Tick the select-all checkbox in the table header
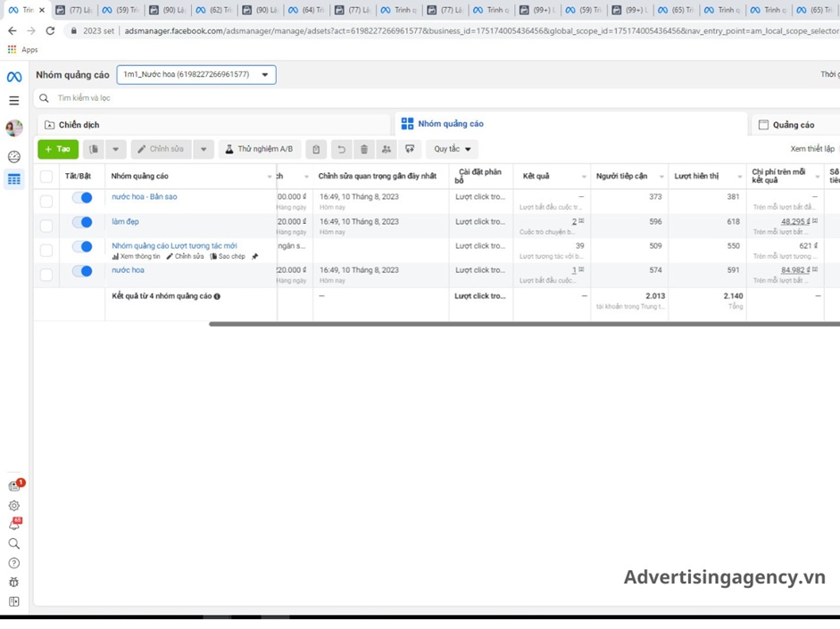Screen dimensions: 840x629 tap(46, 176)
